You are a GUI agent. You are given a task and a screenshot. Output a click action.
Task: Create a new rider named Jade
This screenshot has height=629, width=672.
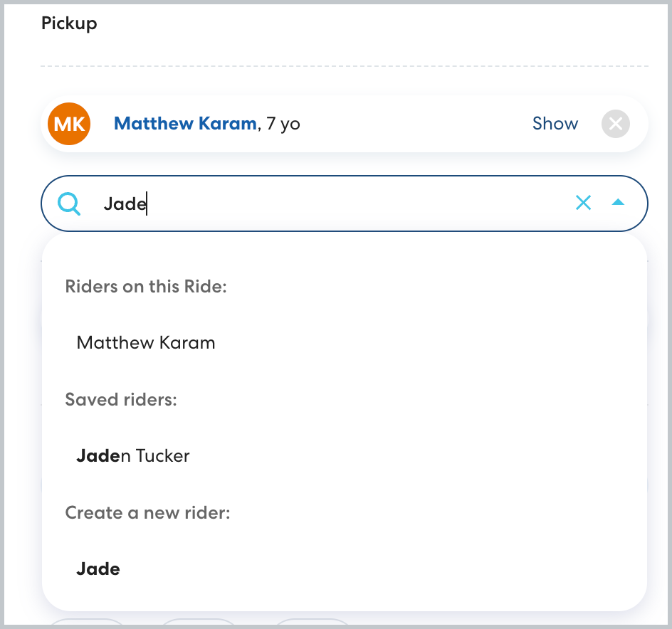tap(98, 569)
